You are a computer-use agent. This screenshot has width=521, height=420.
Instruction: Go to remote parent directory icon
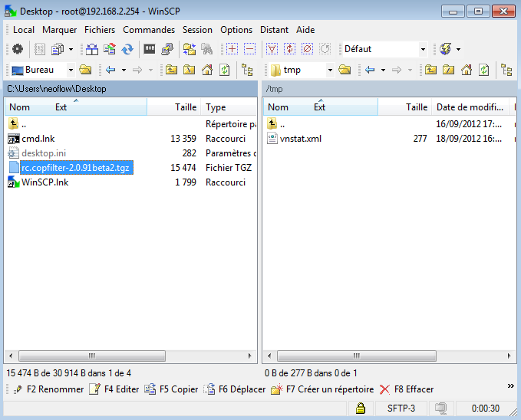point(430,70)
